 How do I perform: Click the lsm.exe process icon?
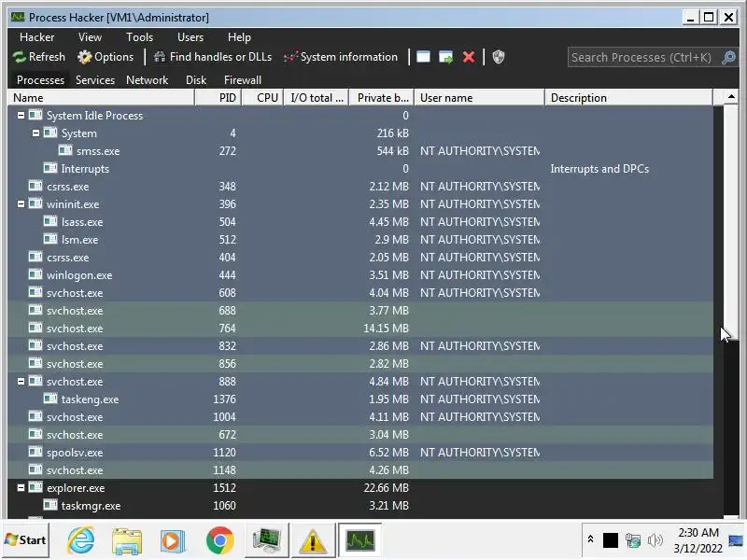point(50,239)
